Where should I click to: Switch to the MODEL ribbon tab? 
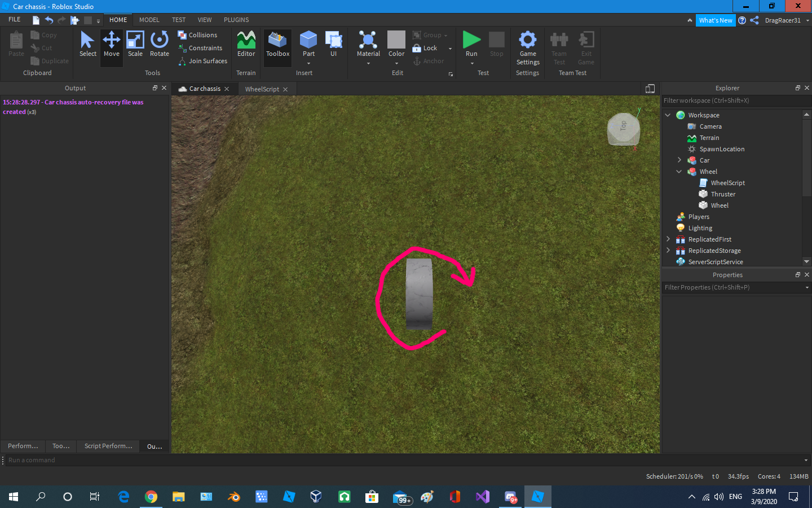(149, 19)
